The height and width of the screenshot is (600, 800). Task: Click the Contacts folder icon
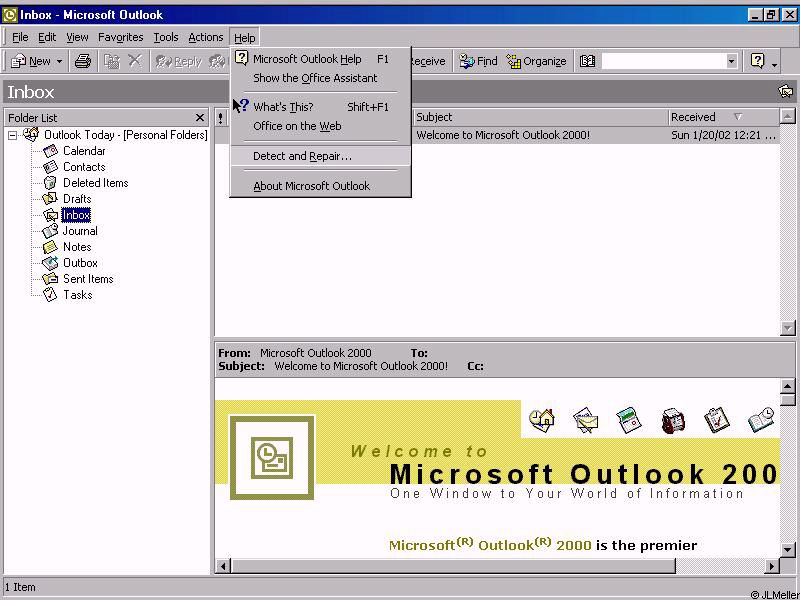(50, 167)
